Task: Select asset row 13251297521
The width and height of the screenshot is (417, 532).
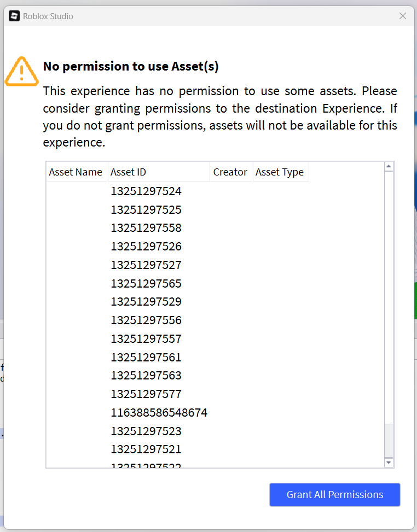Action: (x=146, y=449)
